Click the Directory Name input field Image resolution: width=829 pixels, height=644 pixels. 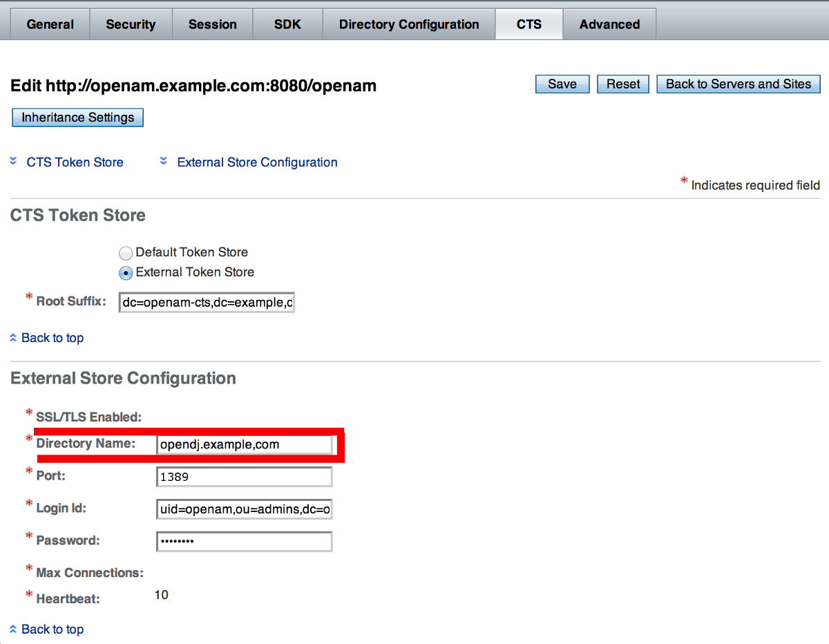tap(245, 444)
